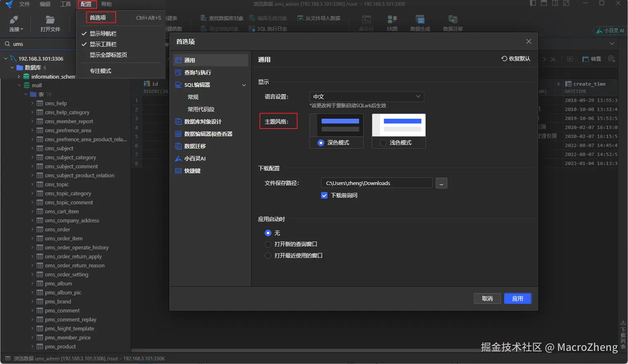Open the 工具 menu
628x364 pixels.
pyautogui.click(x=66, y=4)
